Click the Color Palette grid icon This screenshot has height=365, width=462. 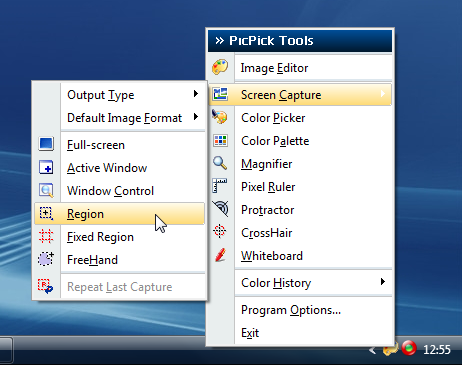click(x=220, y=141)
